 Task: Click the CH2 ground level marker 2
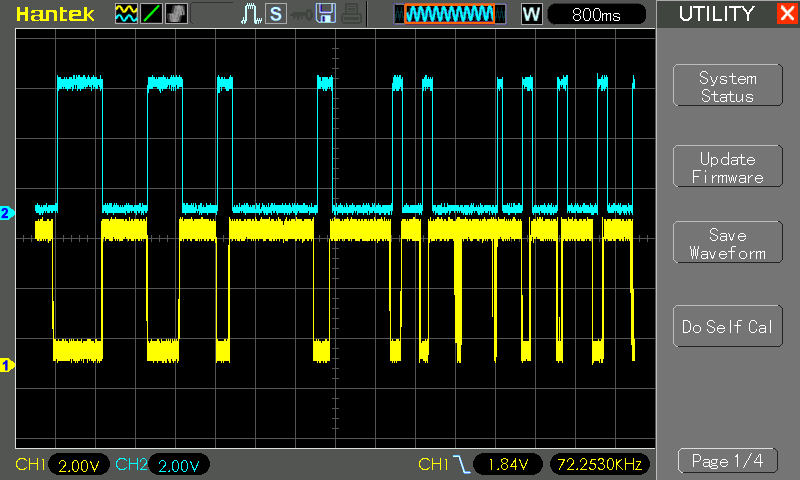pyautogui.click(x=7, y=213)
